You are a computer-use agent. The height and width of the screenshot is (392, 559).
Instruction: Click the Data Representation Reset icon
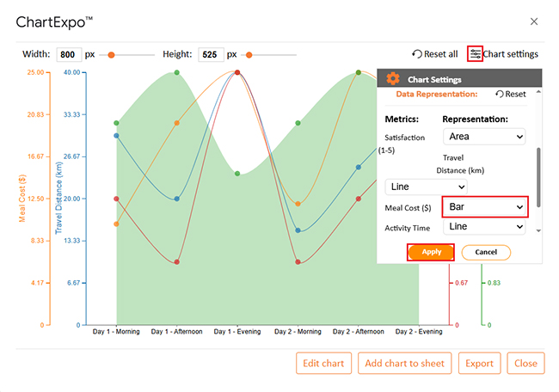point(500,94)
